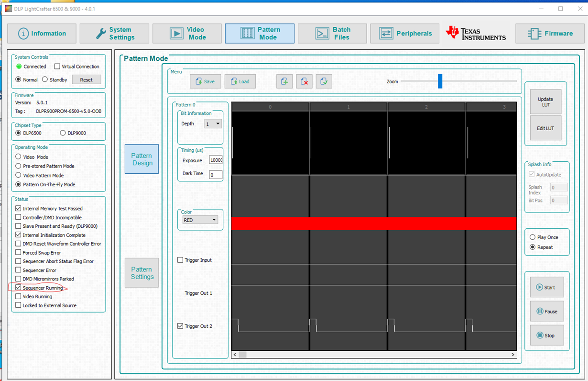Screen dimensions: 588x381
Task: Click Internal Initialization Complete checkbox
Action: click(18, 235)
